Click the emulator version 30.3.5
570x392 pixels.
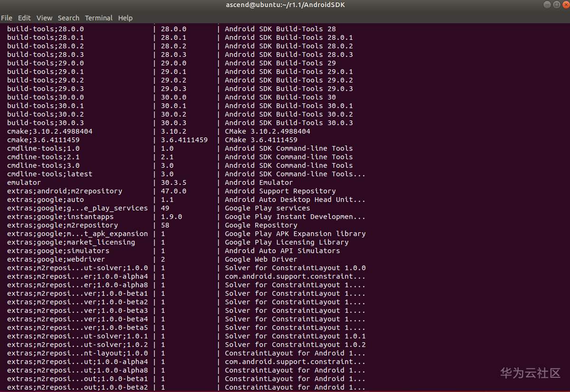174,182
